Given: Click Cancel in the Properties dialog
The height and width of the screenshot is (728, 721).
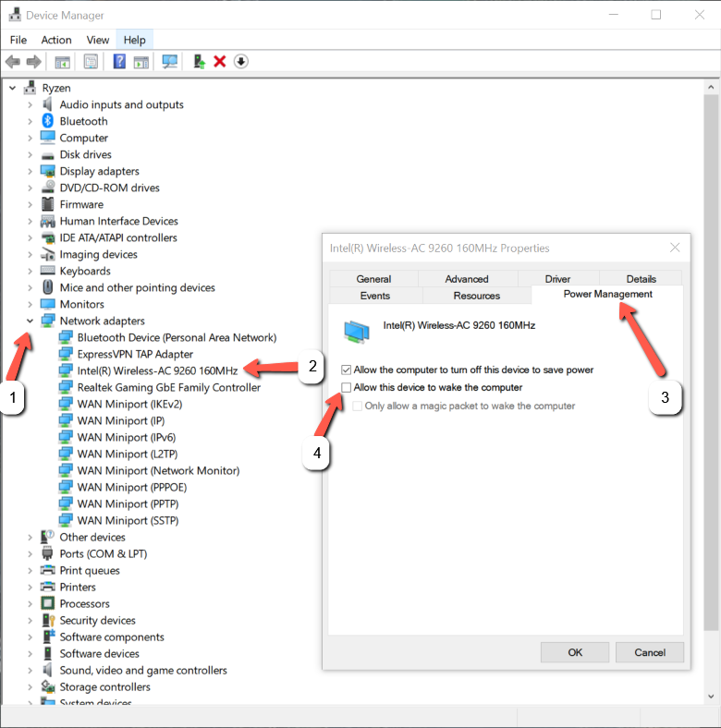Looking at the screenshot, I should tap(650, 652).
